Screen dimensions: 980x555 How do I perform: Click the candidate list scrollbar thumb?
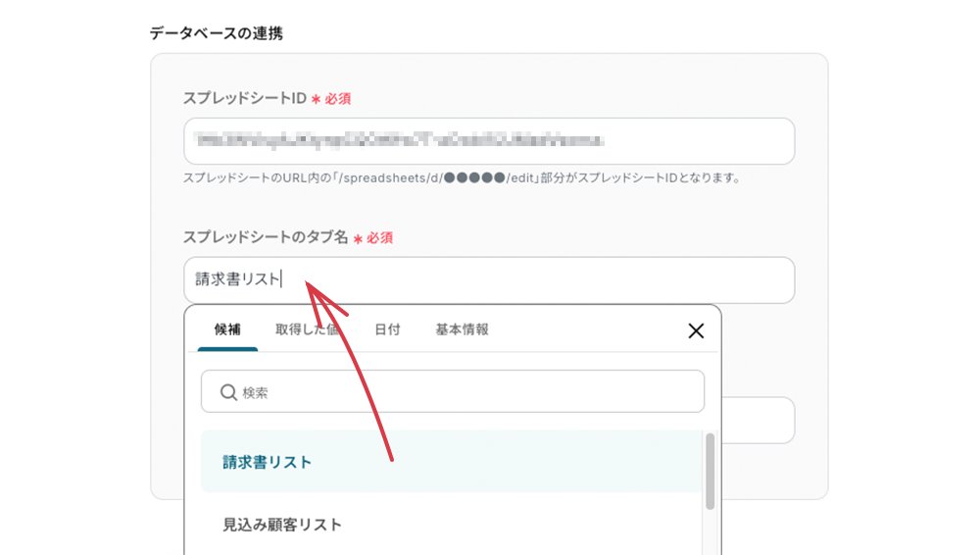[x=710, y=471]
